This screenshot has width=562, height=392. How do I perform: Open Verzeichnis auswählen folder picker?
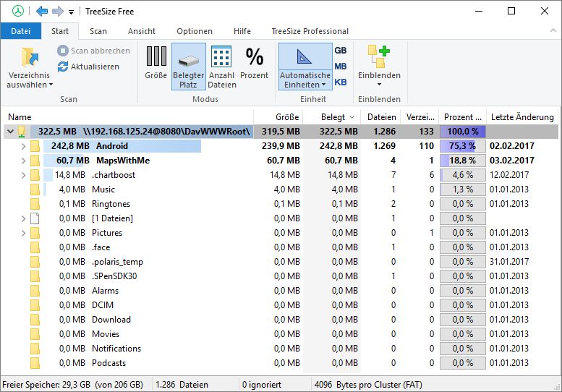(30, 67)
